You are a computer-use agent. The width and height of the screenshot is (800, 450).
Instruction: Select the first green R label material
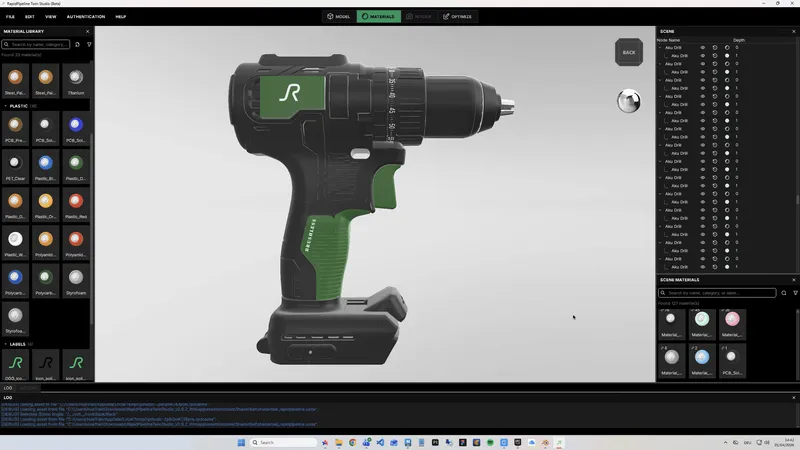coord(14,363)
